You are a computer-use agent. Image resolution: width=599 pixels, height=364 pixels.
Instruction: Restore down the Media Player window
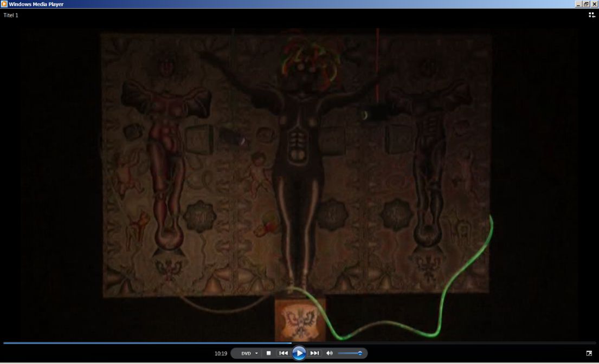587,4
